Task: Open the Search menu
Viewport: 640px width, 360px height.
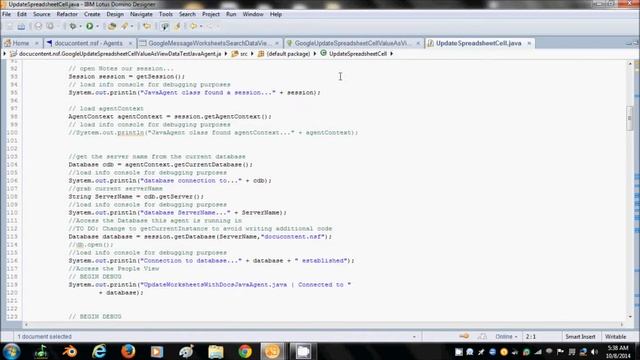Action: [187, 14]
